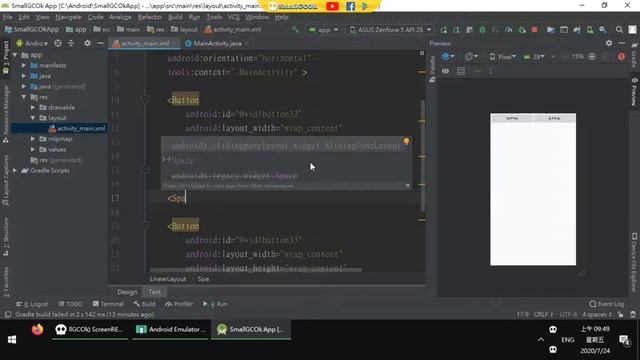Switch to the Design tab

(x=127, y=292)
